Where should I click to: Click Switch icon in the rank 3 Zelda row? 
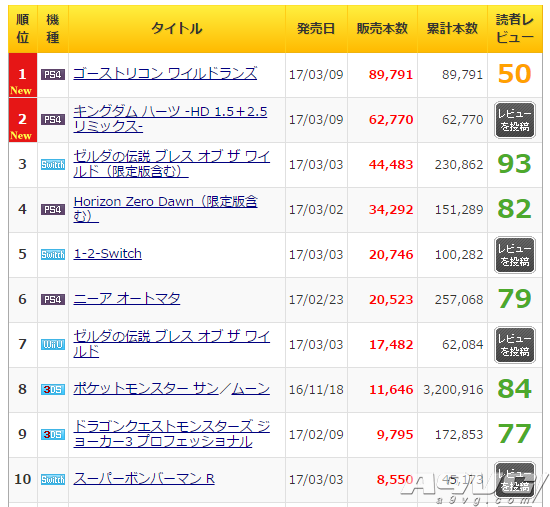tap(53, 165)
